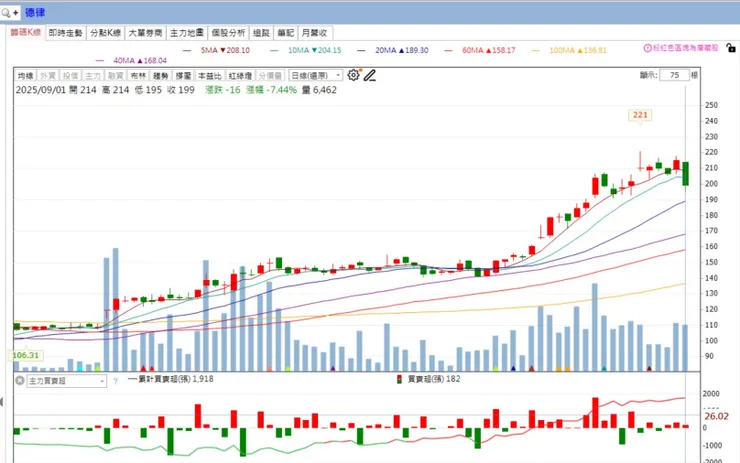Image resolution: width=740 pixels, height=463 pixels.
Task: Click the 26.02 value on lower axis
Action: click(716, 416)
